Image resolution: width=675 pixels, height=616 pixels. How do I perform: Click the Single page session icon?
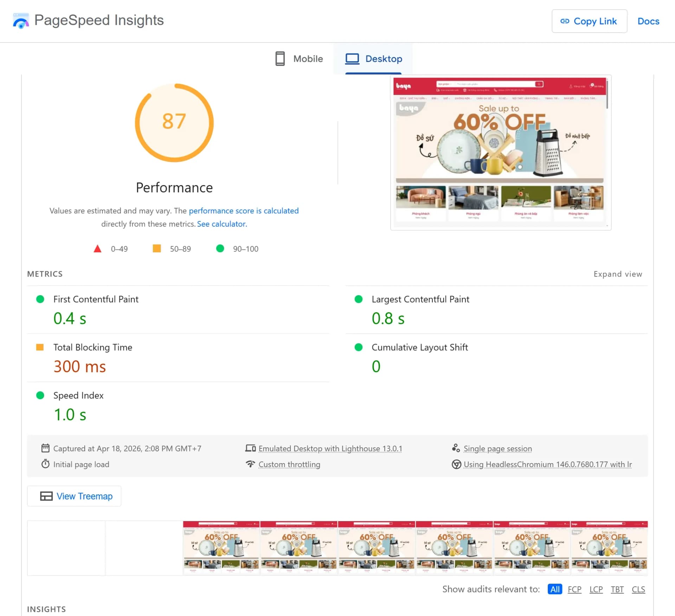456,448
